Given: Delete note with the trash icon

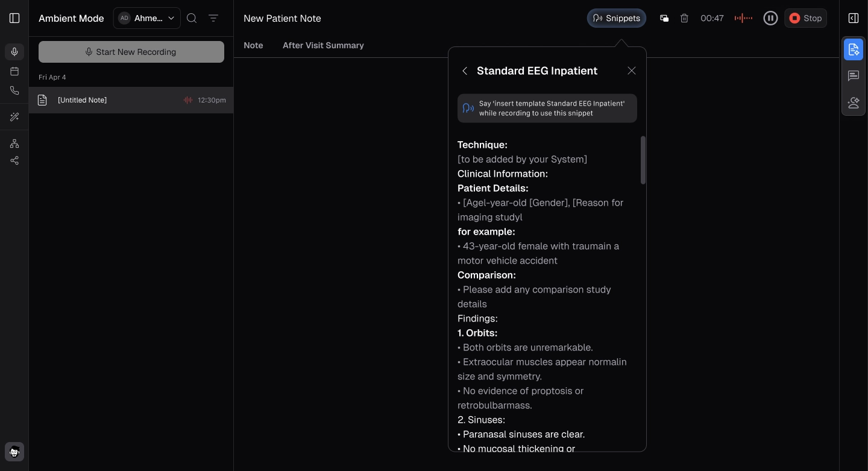Looking at the screenshot, I should pos(684,18).
